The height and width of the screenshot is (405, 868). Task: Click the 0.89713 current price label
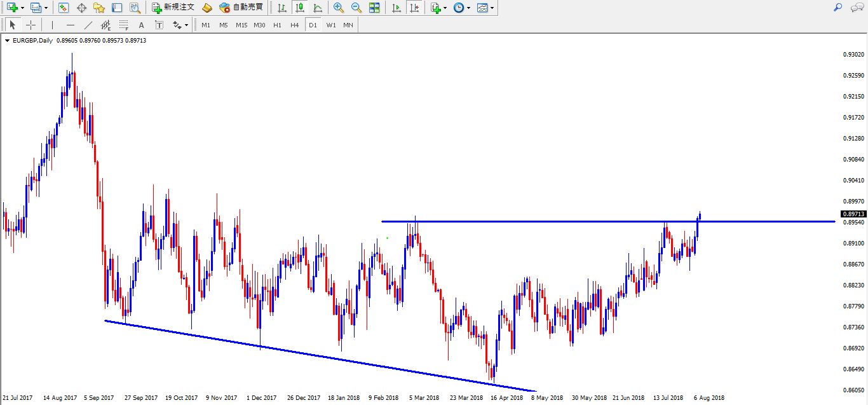click(853, 214)
